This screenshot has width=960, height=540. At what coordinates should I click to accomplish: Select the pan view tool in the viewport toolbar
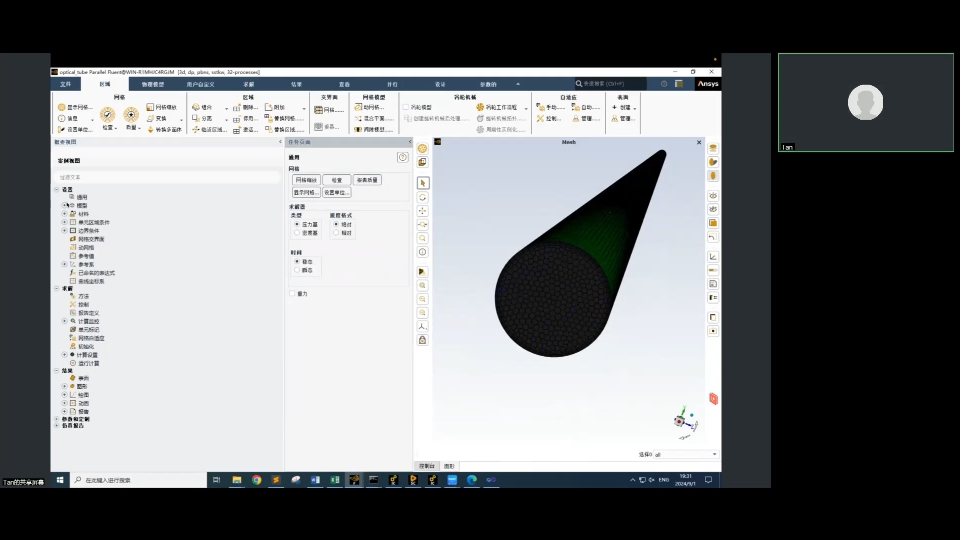[x=422, y=211]
